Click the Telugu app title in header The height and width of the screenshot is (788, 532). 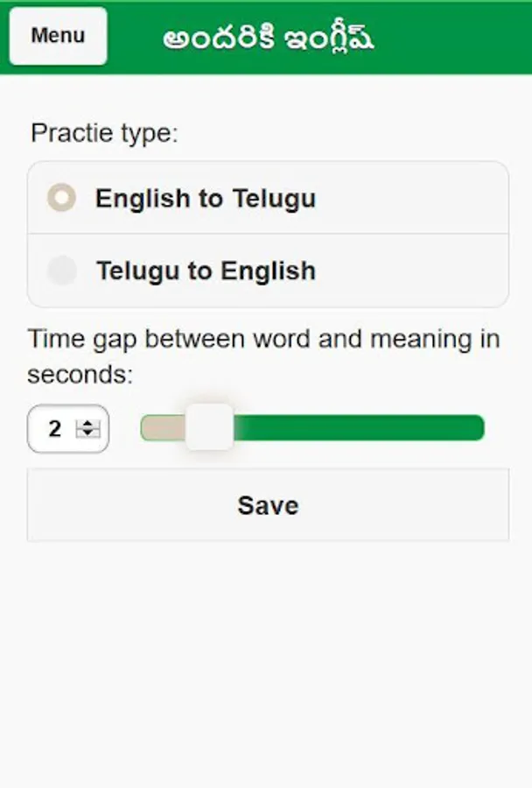[x=268, y=39]
